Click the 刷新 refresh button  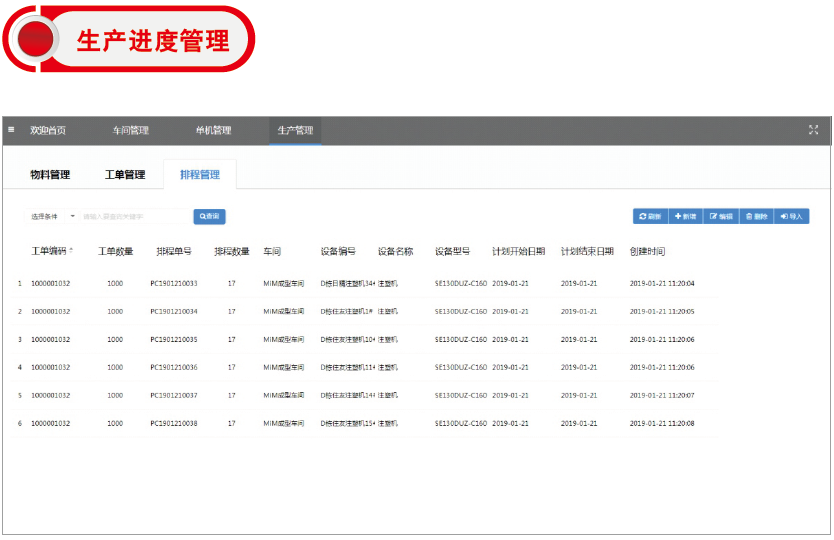(650, 217)
